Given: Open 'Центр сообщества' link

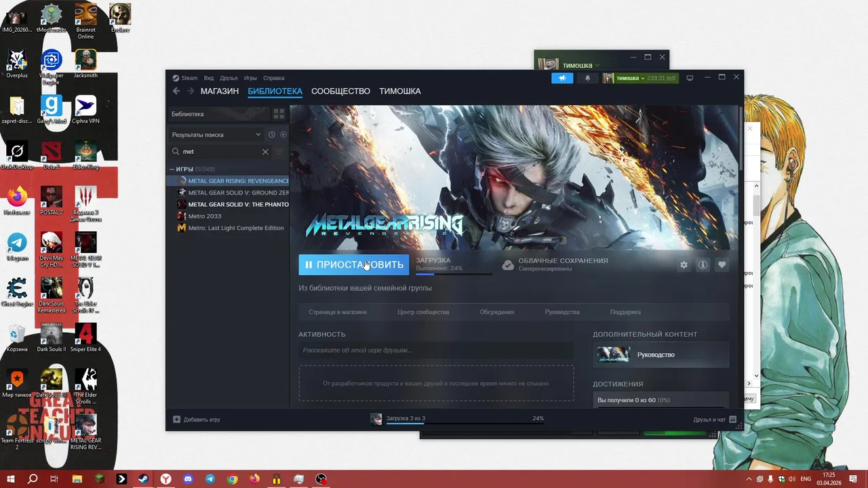Looking at the screenshot, I should (x=423, y=312).
